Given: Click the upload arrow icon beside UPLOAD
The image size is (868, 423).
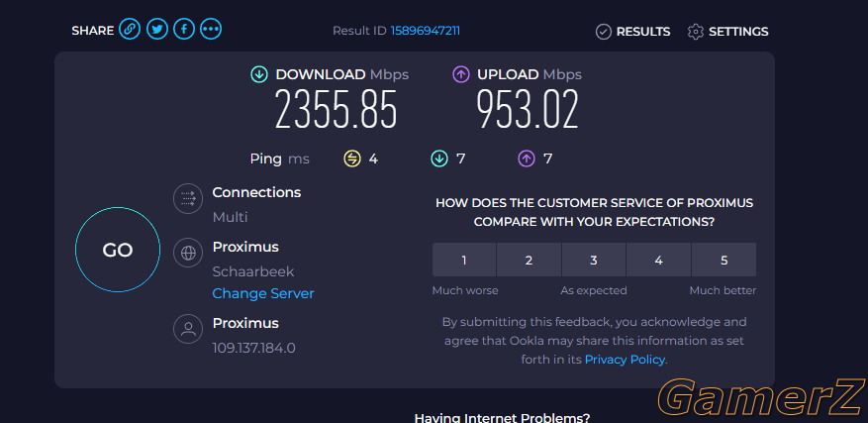Looking at the screenshot, I should click(x=460, y=75).
